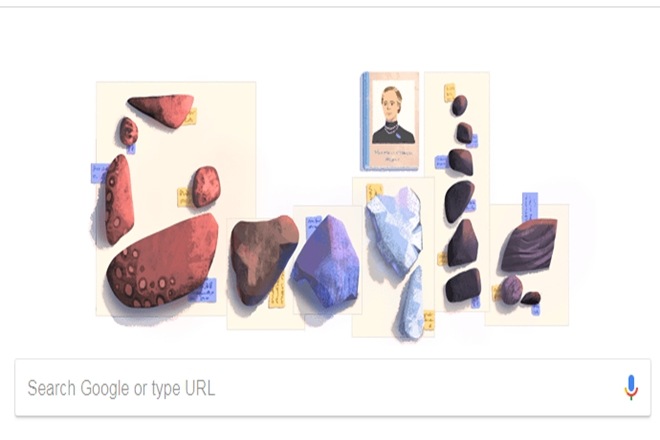Select the red rounded rock beside the yellow tag

click(x=206, y=187)
